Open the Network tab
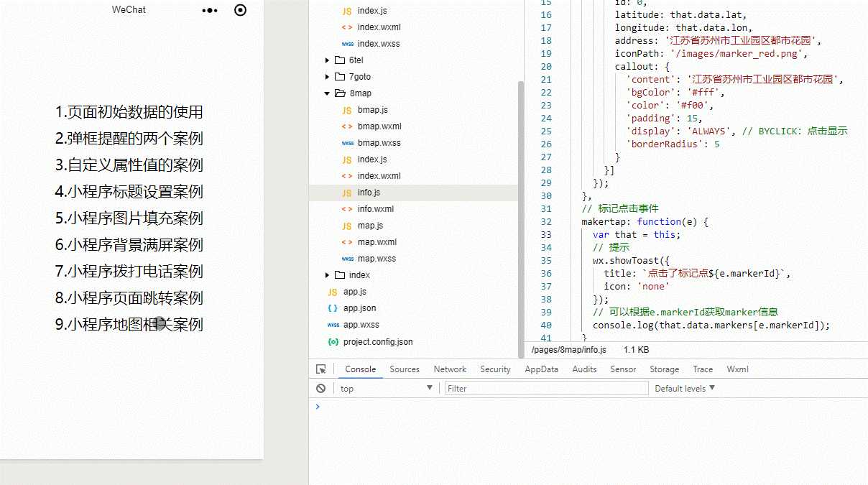868x485 pixels. tap(451, 369)
